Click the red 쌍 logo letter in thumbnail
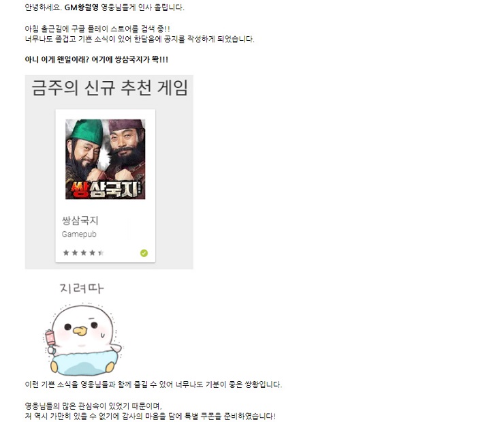The image size is (504, 422). (x=79, y=190)
